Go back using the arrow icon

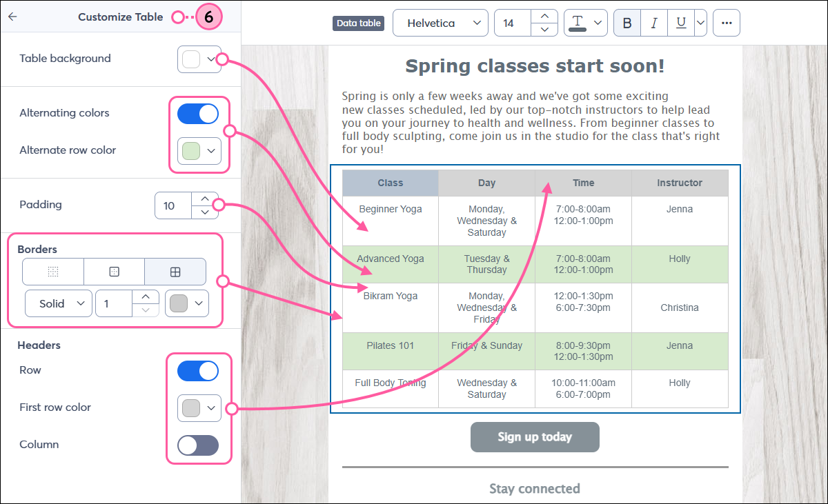coord(12,17)
